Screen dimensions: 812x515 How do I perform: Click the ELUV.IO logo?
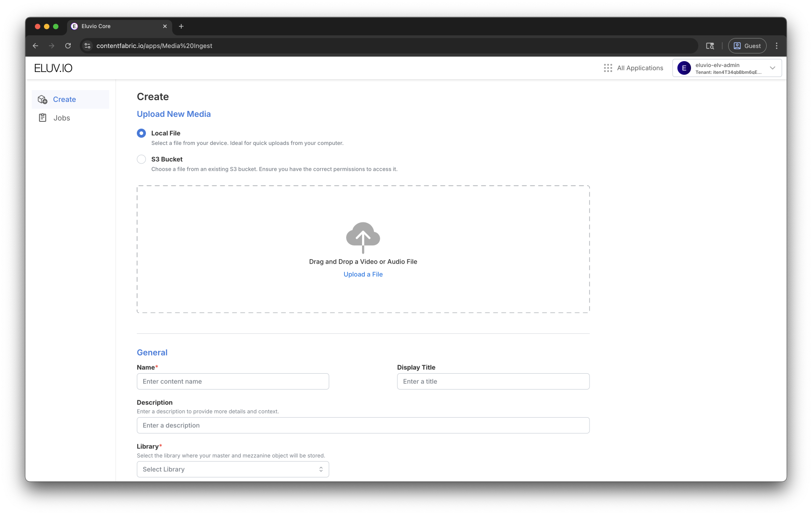[x=53, y=68]
